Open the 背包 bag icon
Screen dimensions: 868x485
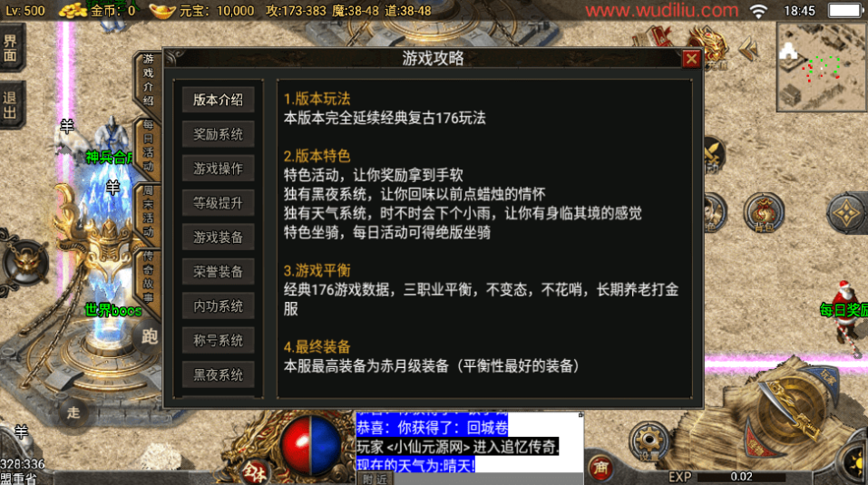tap(764, 213)
